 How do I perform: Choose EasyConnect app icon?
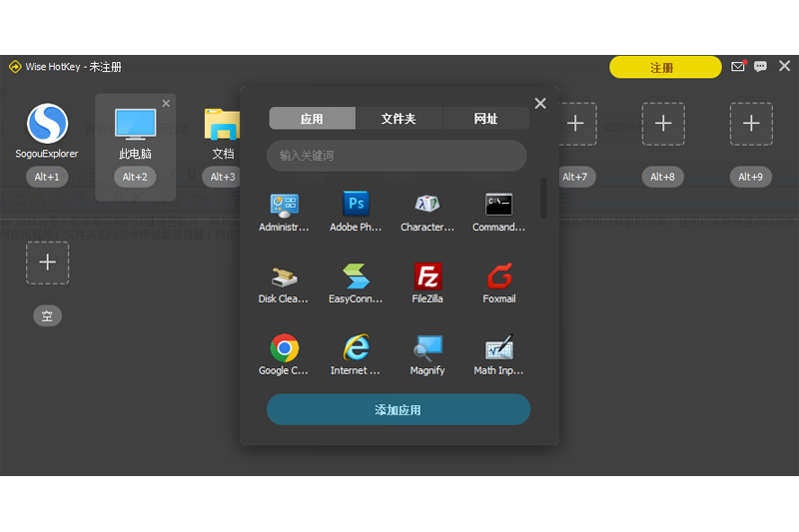click(x=356, y=275)
